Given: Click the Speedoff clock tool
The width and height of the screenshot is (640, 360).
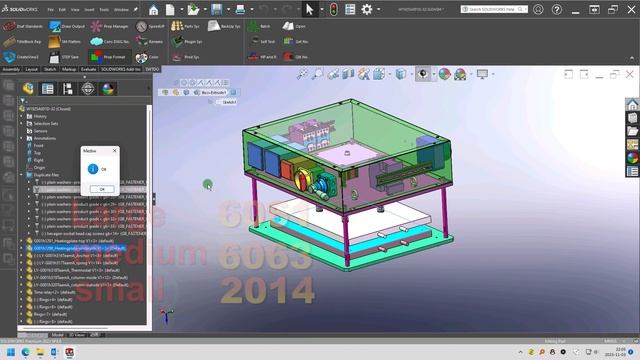Looking at the screenshot, I should coord(150,26).
